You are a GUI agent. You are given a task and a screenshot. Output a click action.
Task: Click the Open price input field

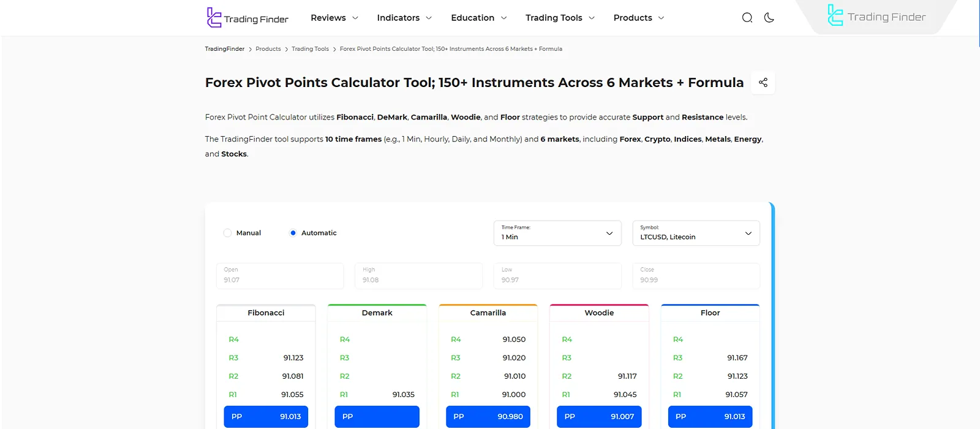[x=280, y=276]
